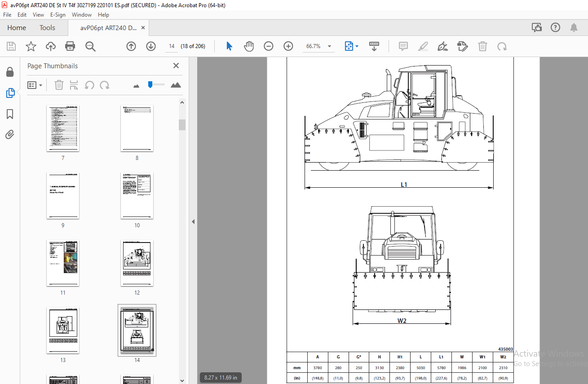The height and width of the screenshot is (384, 588).
Task: Delete pages in thumbnails panel
Action: [59, 85]
